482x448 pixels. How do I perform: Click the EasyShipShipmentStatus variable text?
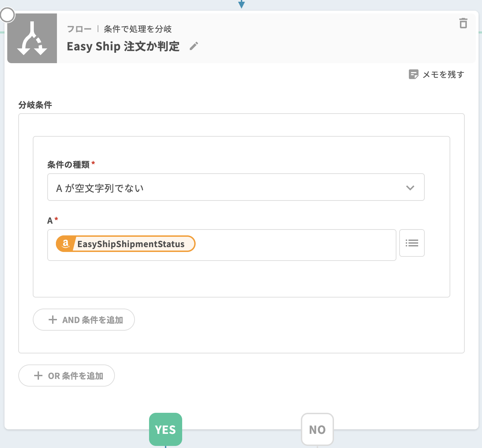[x=131, y=244]
